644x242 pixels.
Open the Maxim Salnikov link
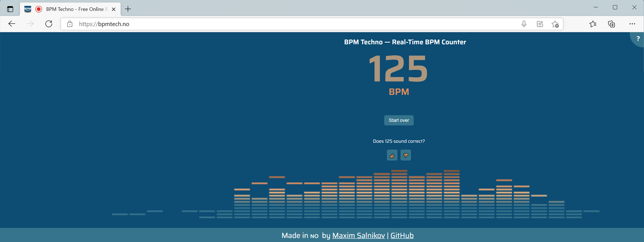[x=358, y=236]
